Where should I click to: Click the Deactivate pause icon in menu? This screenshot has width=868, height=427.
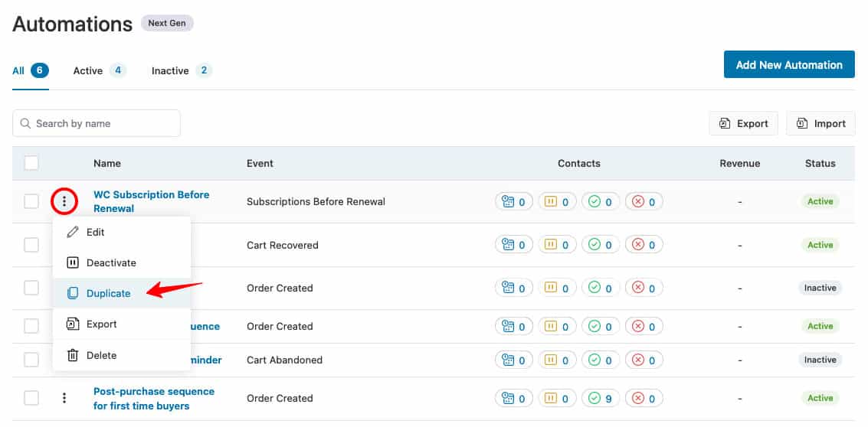pyautogui.click(x=73, y=262)
